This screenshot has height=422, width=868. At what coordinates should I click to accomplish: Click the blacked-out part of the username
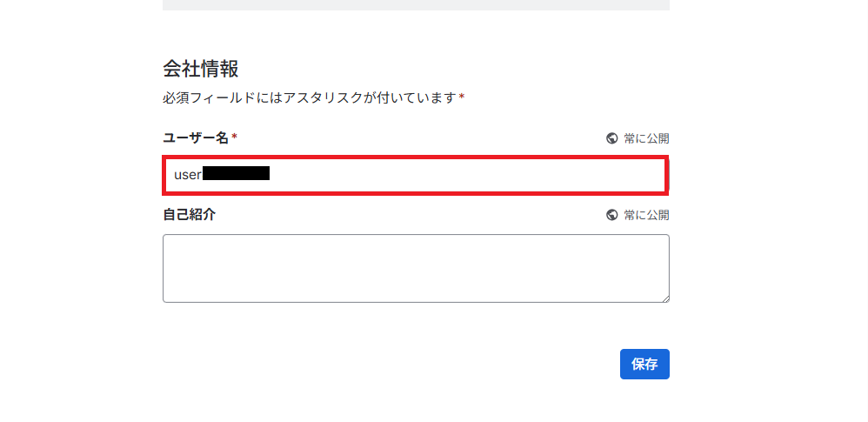236,174
